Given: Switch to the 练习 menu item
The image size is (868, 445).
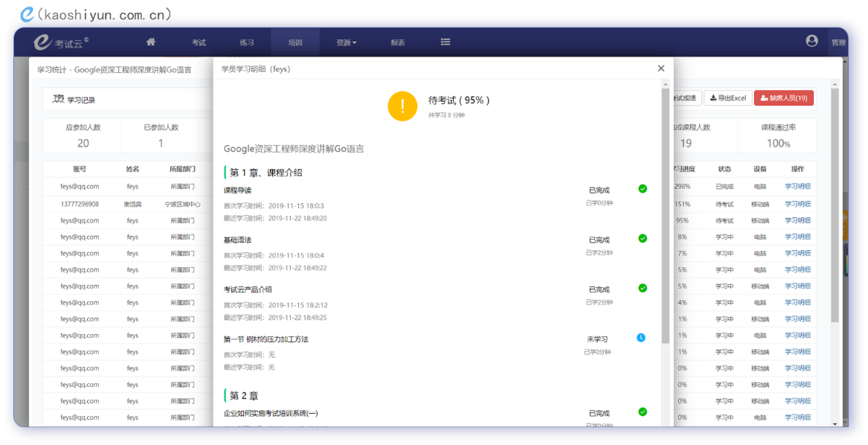Looking at the screenshot, I should coord(247,43).
